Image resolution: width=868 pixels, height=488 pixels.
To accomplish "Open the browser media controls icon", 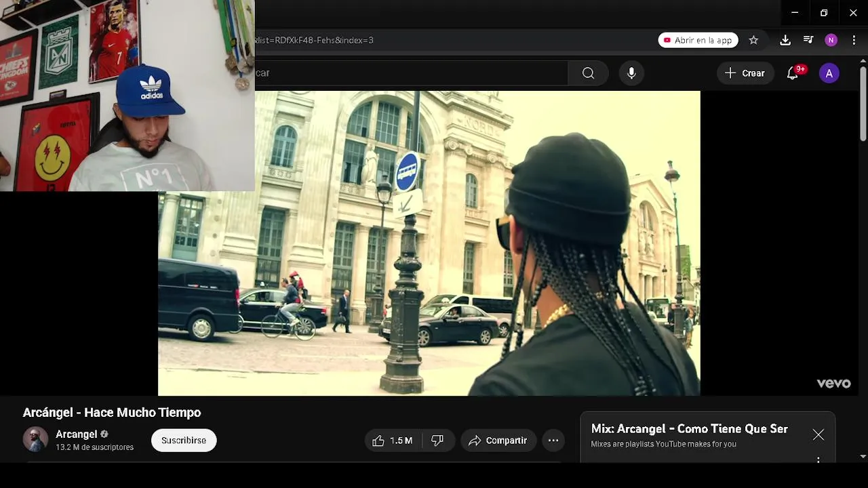I will pos(808,40).
